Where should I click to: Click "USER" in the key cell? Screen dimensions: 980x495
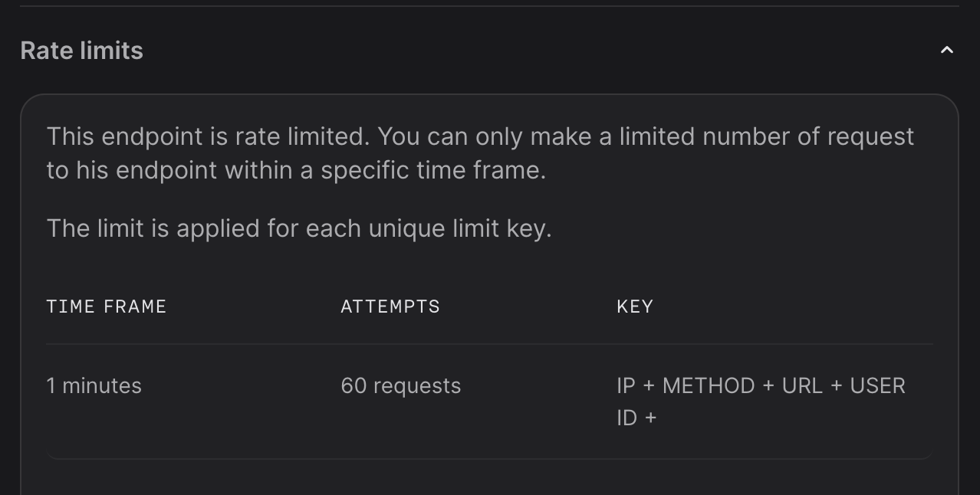pyautogui.click(x=878, y=385)
